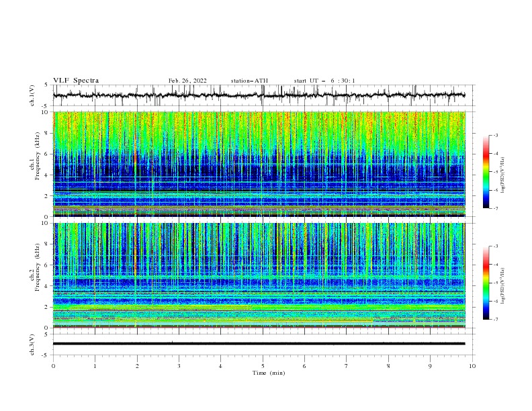532x411 pixels.
Task: Click the "ch.1(V)" waveform axis label
Action: [x=32, y=95]
